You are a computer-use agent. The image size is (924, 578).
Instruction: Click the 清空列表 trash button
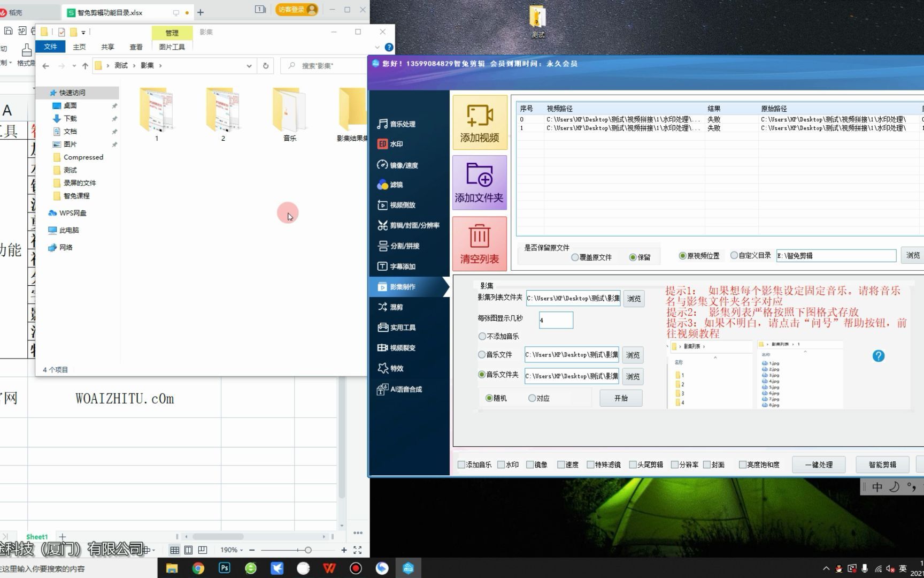480,244
